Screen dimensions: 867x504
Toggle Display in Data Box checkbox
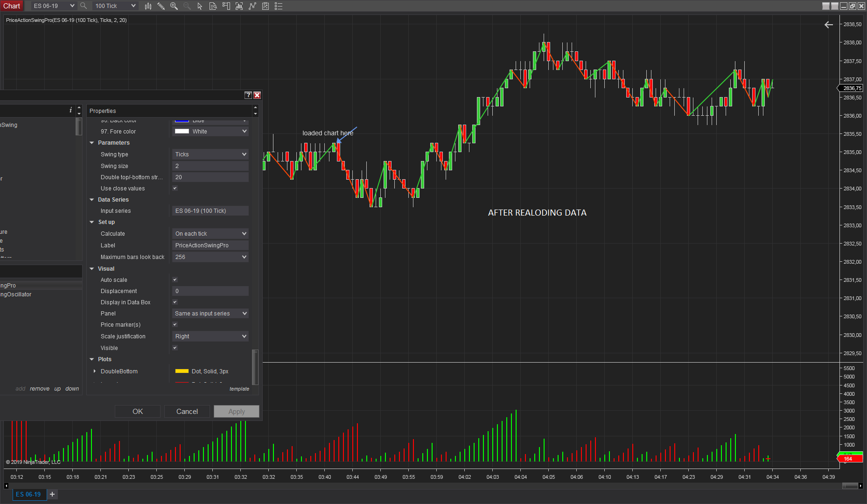tap(175, 302)
